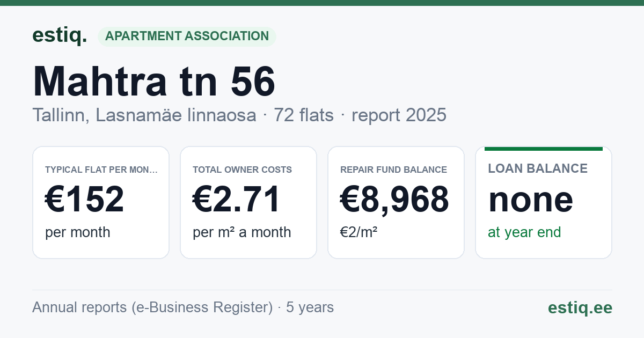Select the Mahtra tn 56 heading
This screenshot has height=338, width=644.
154,82
